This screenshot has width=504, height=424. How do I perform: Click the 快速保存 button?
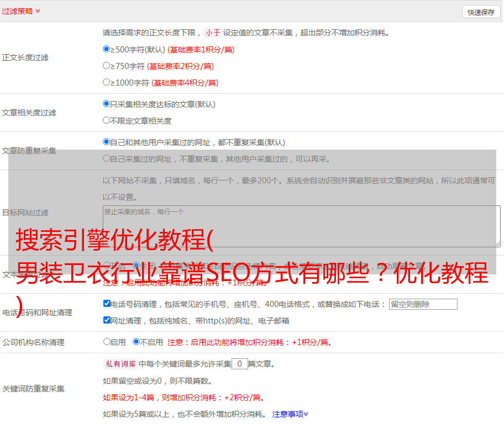coord(481,12)
